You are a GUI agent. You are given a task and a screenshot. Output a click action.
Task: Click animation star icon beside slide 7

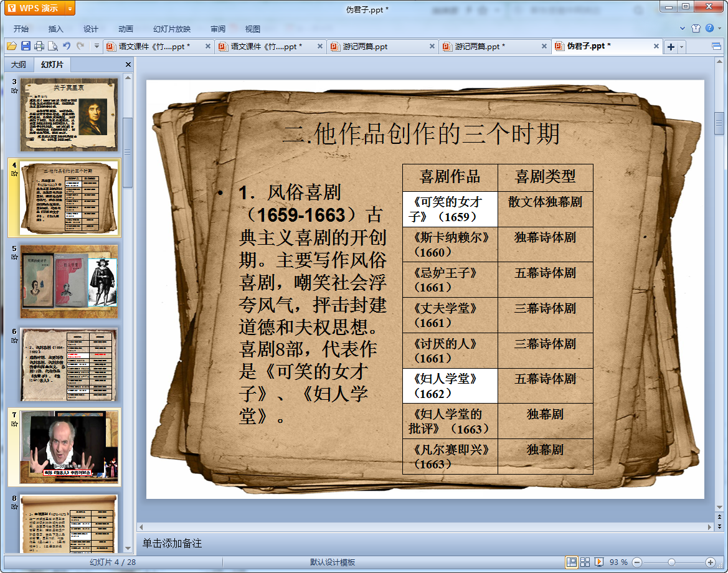click(14, 424)
